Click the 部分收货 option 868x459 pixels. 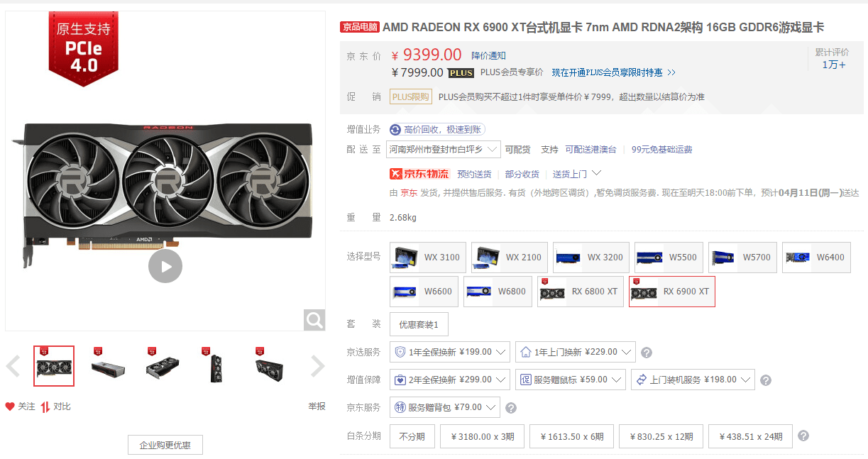(522, 173)
